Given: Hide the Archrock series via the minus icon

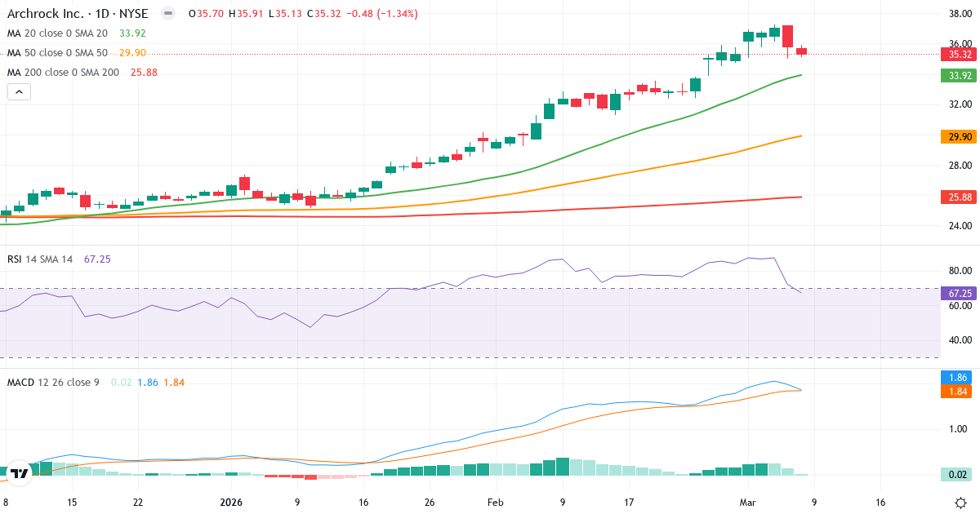Looking at the screenshot, I should (167, 13).
